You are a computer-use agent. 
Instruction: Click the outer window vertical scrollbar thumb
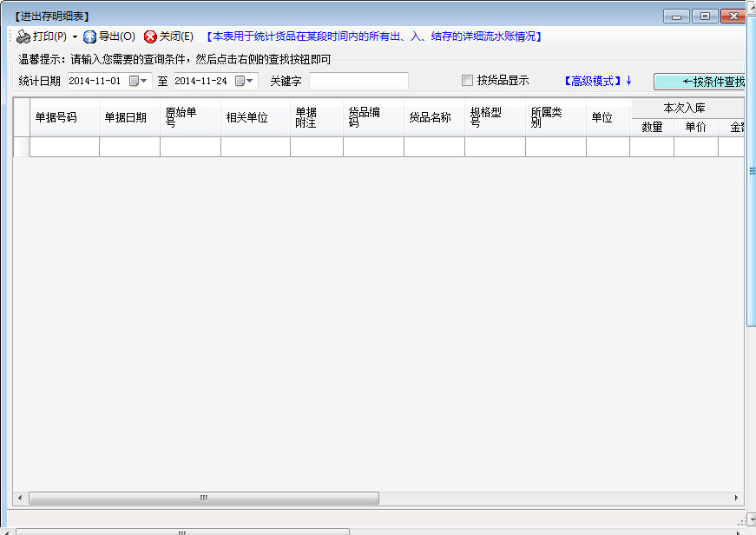click(x=751, y=170)
